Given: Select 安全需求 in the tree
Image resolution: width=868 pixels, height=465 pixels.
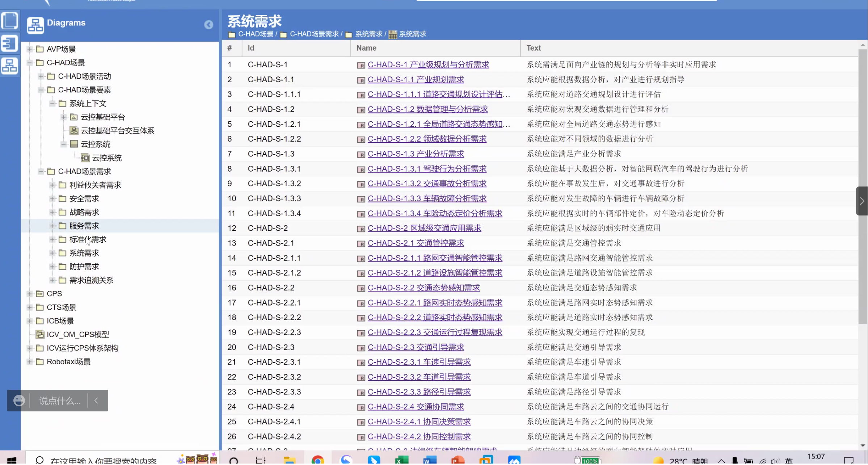Looking at the screenshot, I should [x=84, y=198].
